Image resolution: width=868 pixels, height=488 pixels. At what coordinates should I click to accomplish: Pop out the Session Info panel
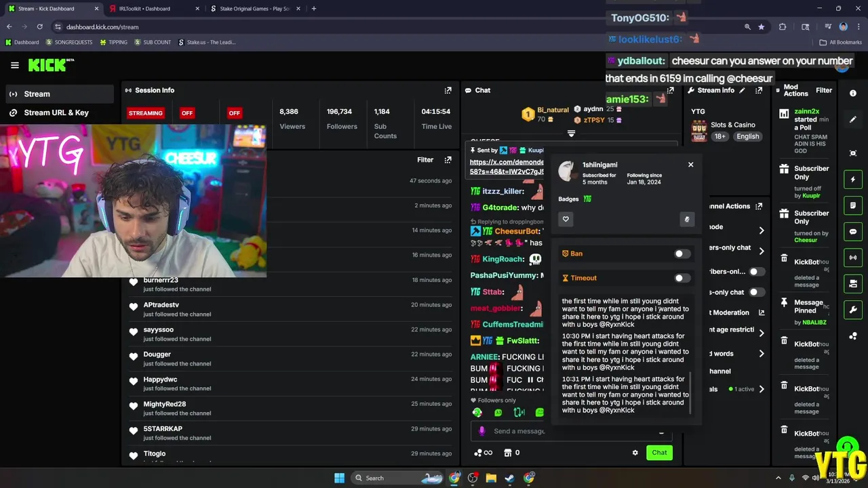pos(448,90)
